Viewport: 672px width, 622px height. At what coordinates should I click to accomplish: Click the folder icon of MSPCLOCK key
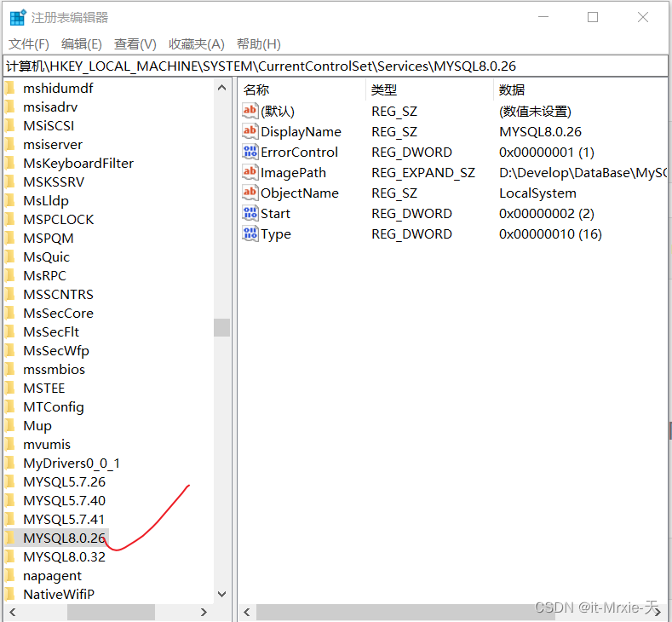[10, 219]
